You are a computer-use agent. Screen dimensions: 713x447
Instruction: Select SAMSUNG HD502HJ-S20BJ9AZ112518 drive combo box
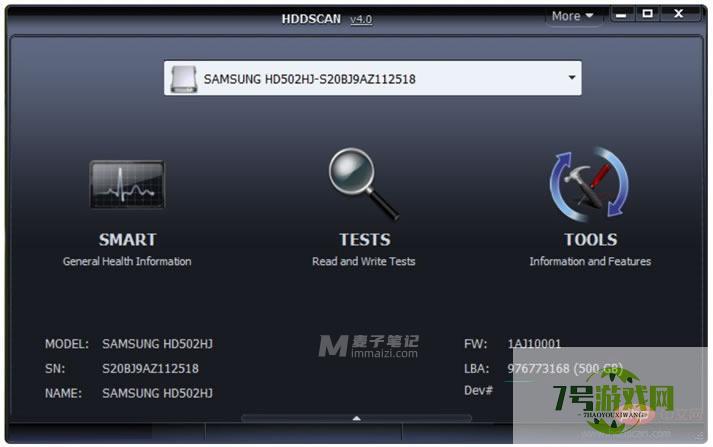click(x=372, y=78)
